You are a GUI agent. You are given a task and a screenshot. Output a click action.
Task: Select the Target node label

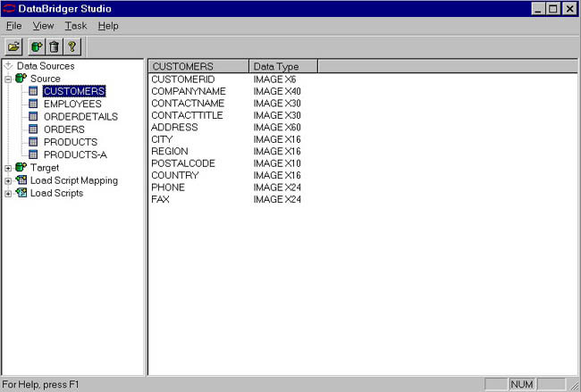[45, 168]
